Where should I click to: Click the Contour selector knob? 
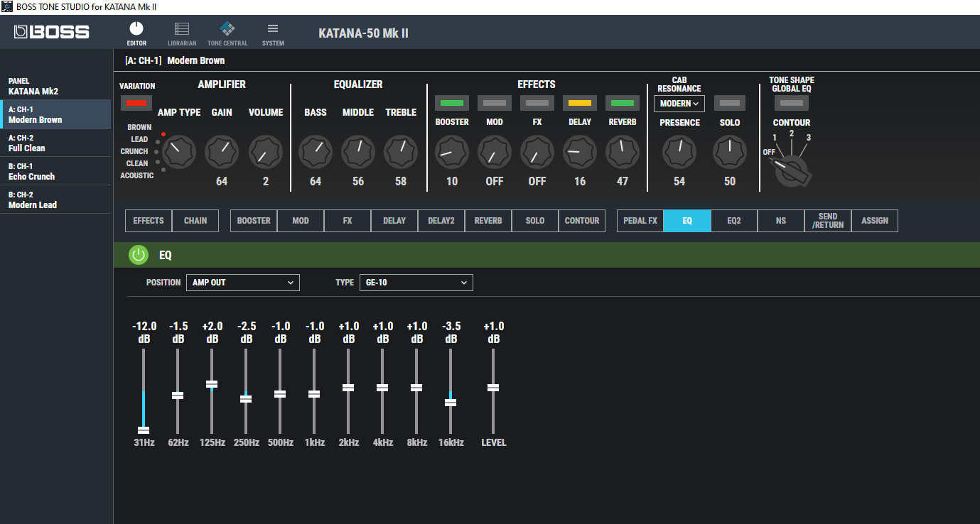click(x=792, y=170)
